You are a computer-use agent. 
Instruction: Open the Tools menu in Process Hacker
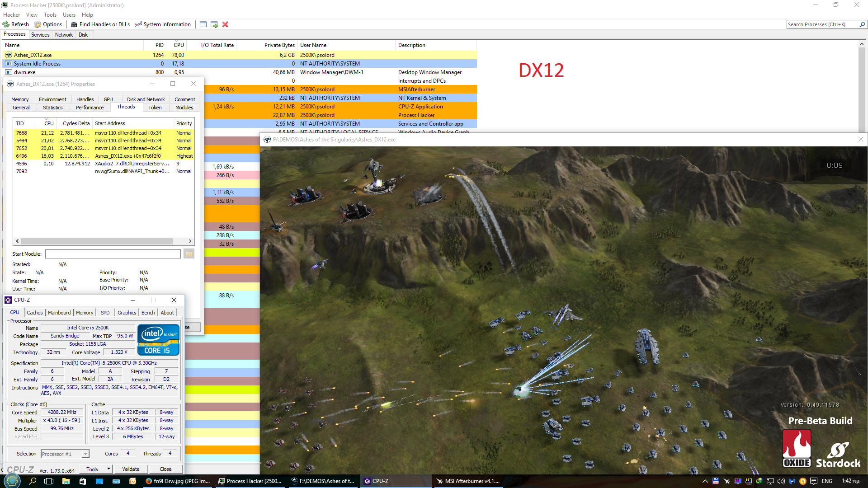50,15
